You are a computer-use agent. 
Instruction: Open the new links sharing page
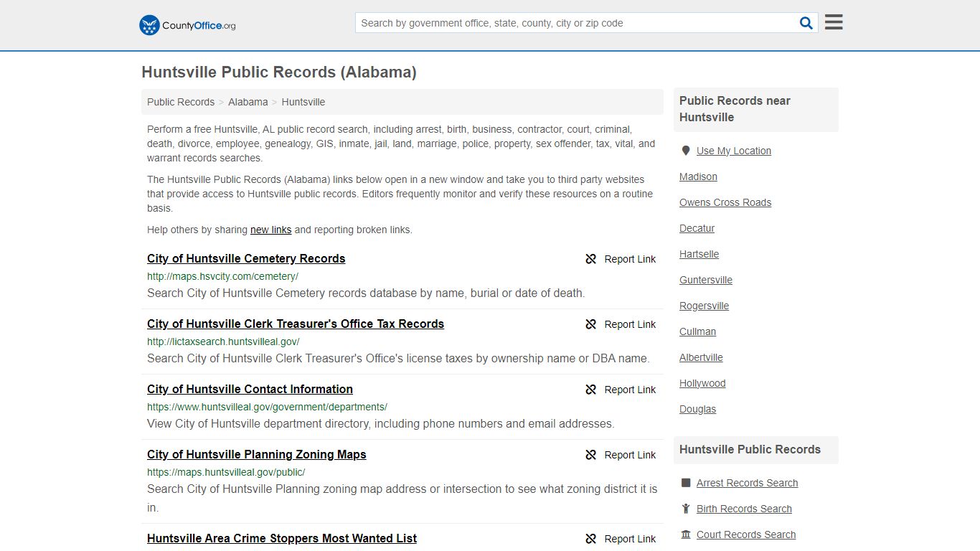pyautogui.click(x=270, y=230)
